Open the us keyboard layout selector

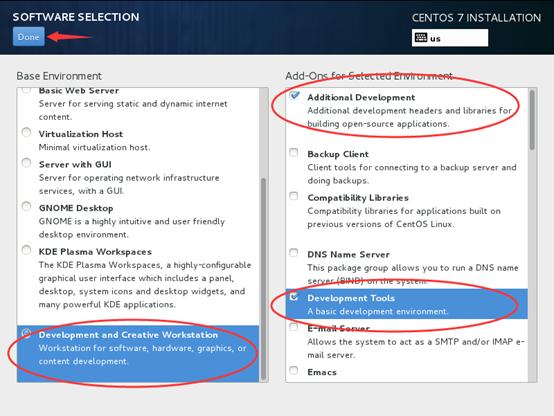(450, 38)
